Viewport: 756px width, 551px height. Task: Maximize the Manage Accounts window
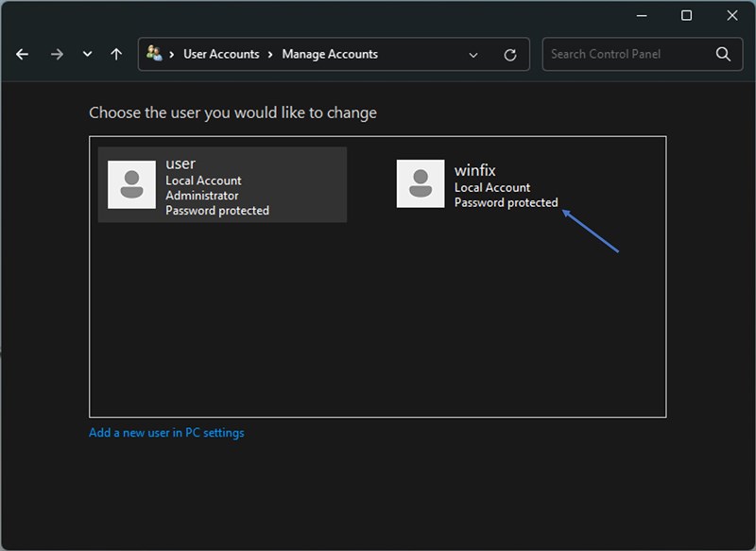tap(687, 16)
